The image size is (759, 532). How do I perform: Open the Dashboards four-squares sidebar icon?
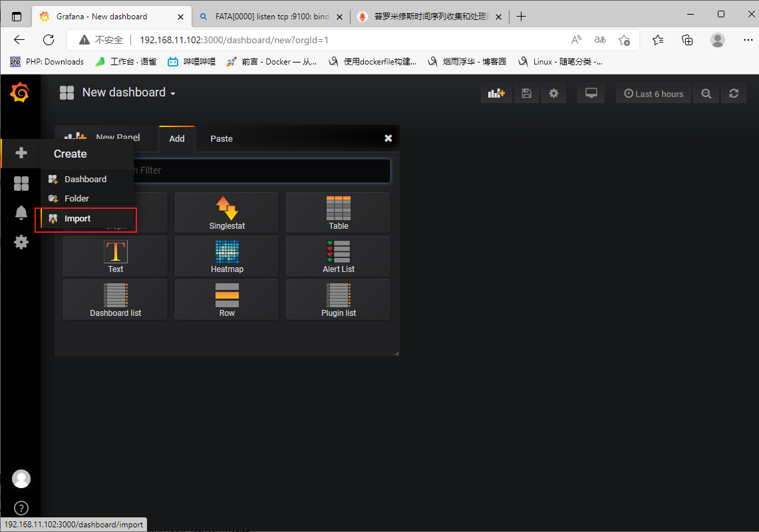21,184
